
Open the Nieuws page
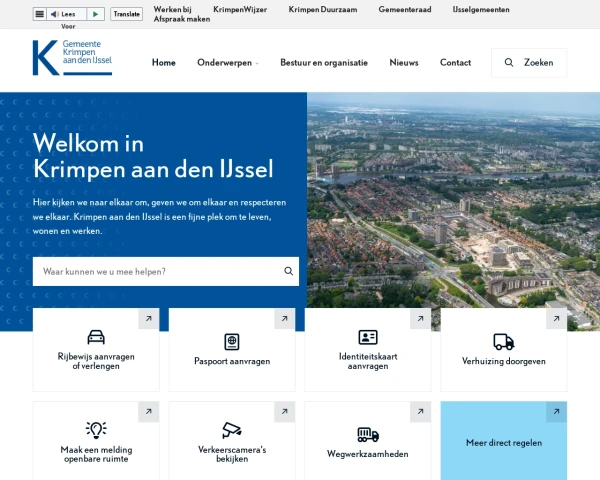click(x=404, y=62)
